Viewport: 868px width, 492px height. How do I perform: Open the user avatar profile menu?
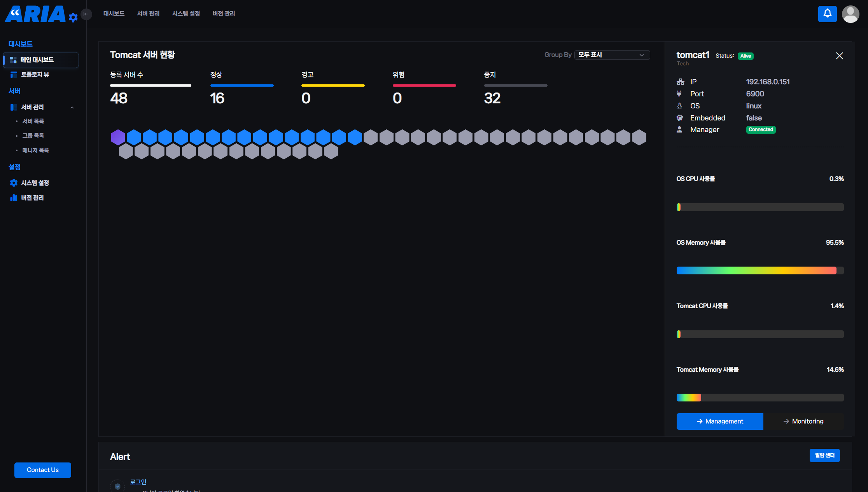(x=850, y=14)
